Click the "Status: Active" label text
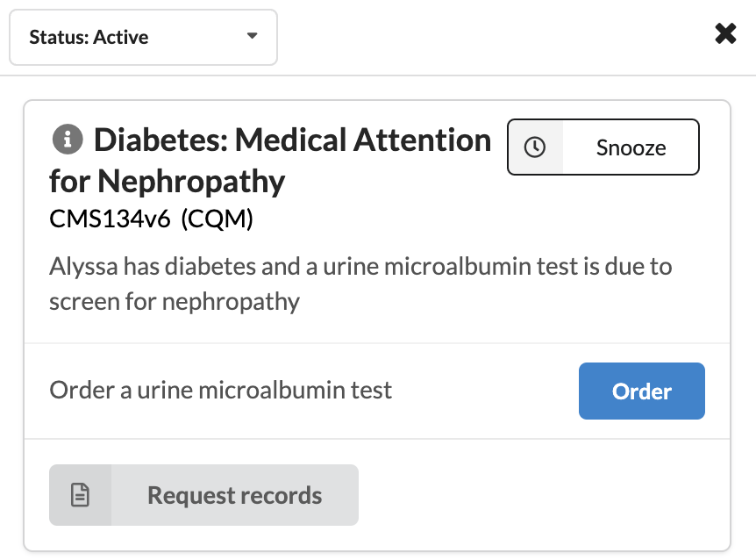The image size is (756, 560). [x=89, y=38]
